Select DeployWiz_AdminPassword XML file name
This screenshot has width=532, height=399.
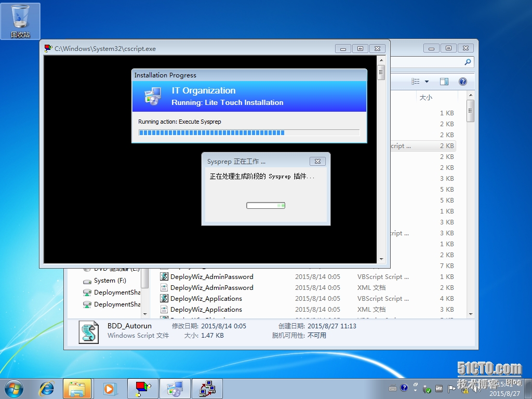tap(212, 287)
